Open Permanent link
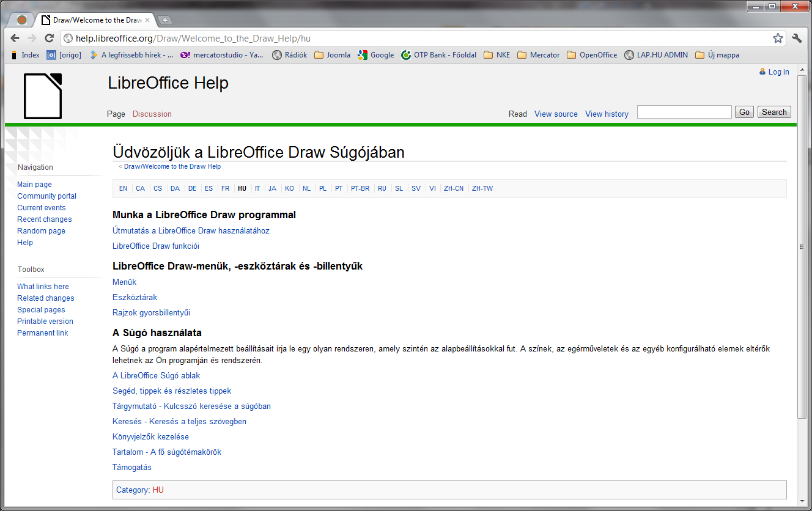Viewport: 812px width, 511px height. coord(42,333)
